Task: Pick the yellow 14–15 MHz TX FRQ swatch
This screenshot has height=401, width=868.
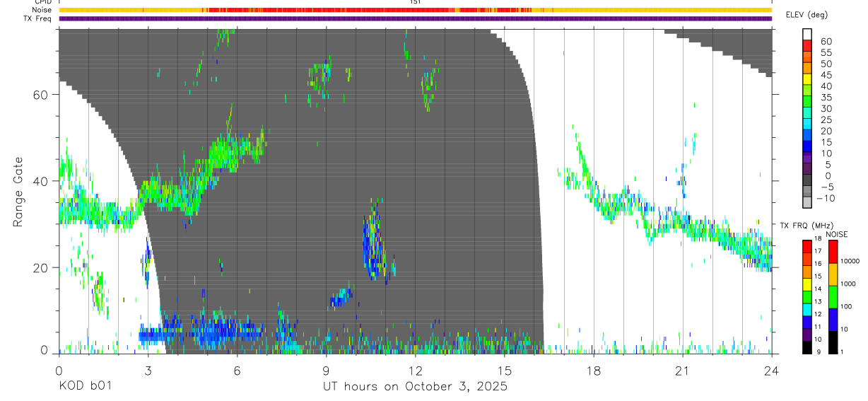Action: coord(807,284)
